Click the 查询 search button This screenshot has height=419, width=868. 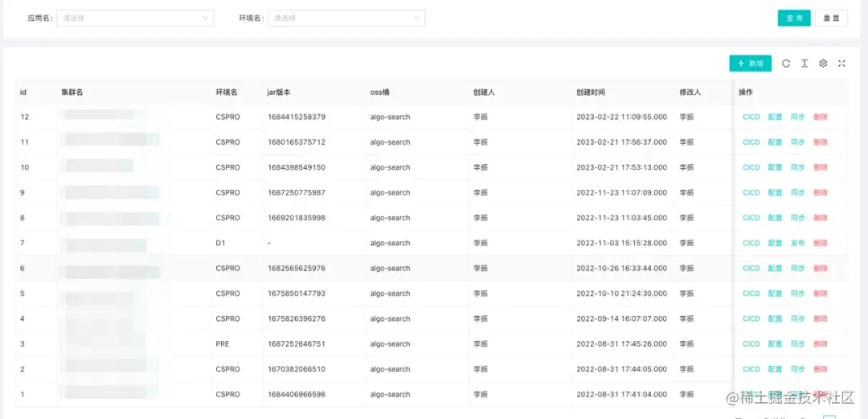point(794,18)
